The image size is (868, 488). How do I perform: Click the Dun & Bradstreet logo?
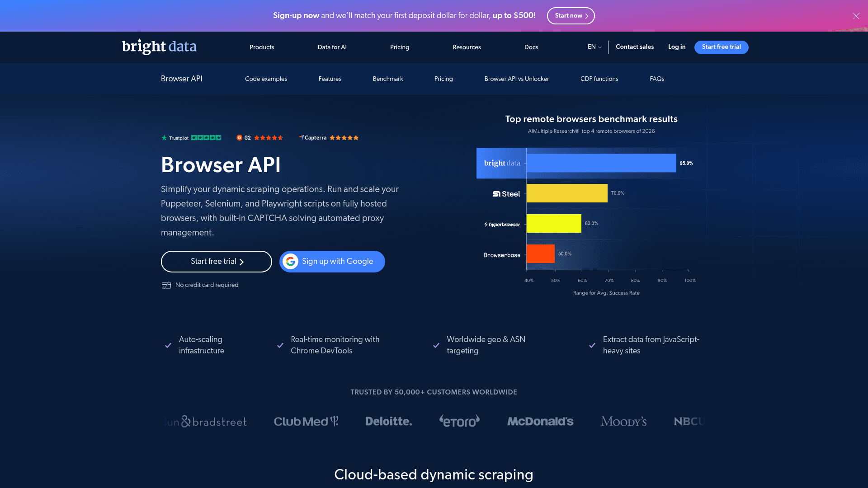(x=206, y=422)
